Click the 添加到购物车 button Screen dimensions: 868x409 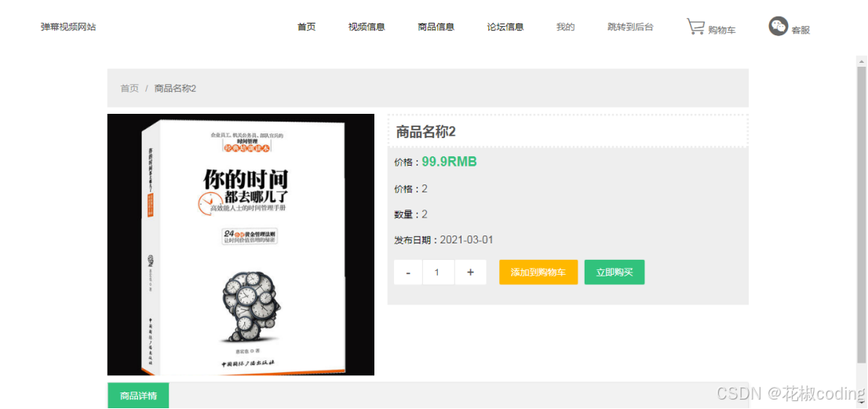(538, 272)
